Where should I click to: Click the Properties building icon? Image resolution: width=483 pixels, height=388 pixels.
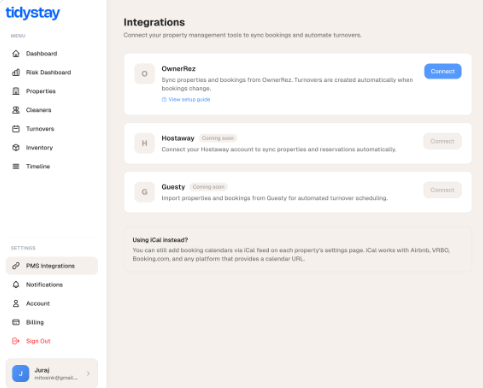tap(16, 91)
